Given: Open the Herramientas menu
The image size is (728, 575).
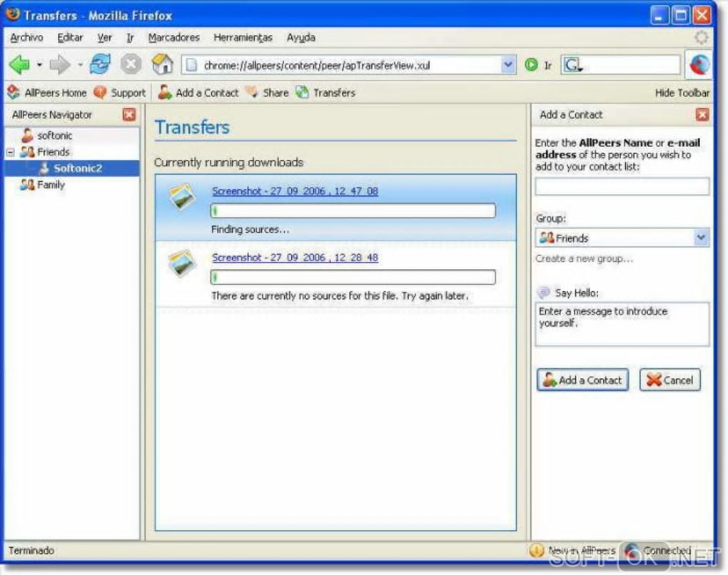Looking at the screenshot, I should [x=243, y=37].
